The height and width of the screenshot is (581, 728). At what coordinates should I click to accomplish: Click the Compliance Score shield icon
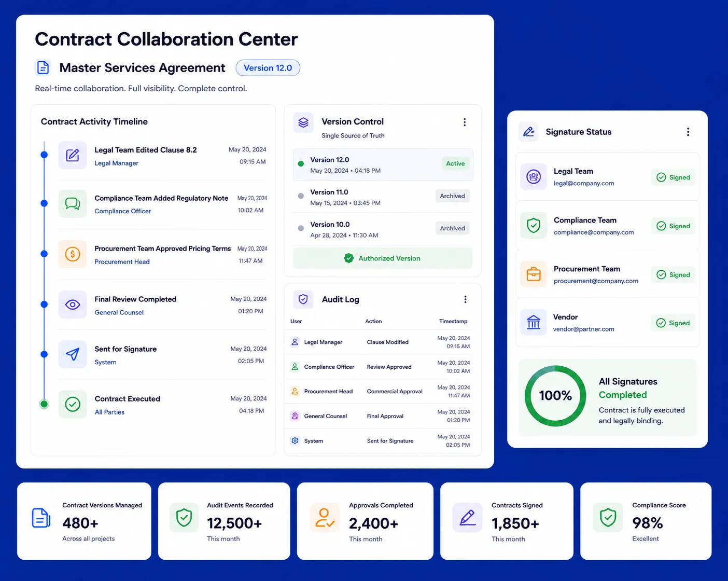click(608, 518)
